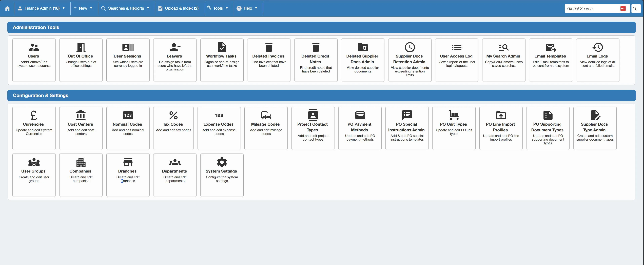The image size is (644, 265).
Task: Open the User Access Log list icon
Action: 457,47
